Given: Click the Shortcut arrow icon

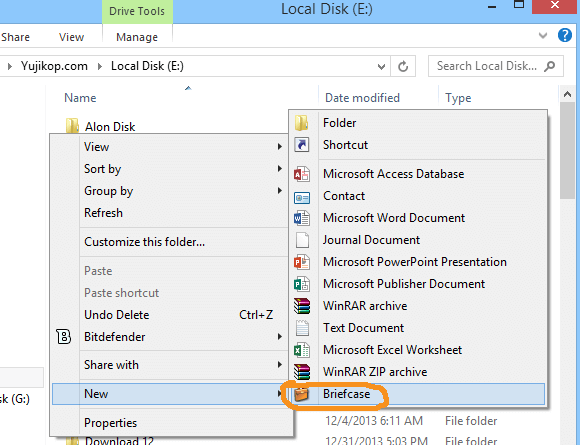Looking at the screenshot, I should pyautogui.click(x=302, y=145).
